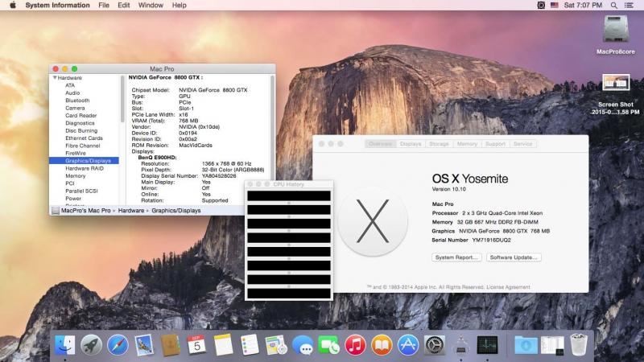Open the App Store dock icon

click(x=408, y=346)
